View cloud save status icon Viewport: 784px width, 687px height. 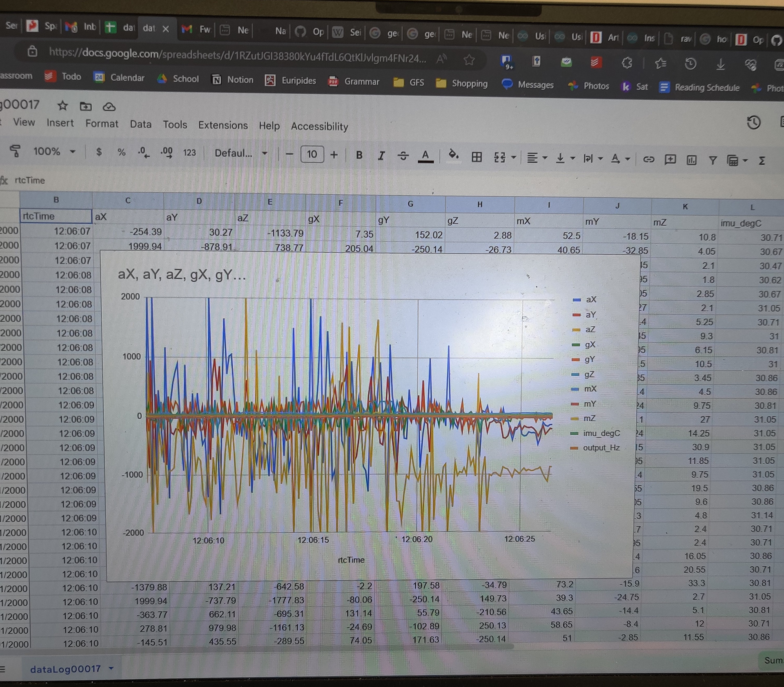pyautogui.click(x=109, y=107)
